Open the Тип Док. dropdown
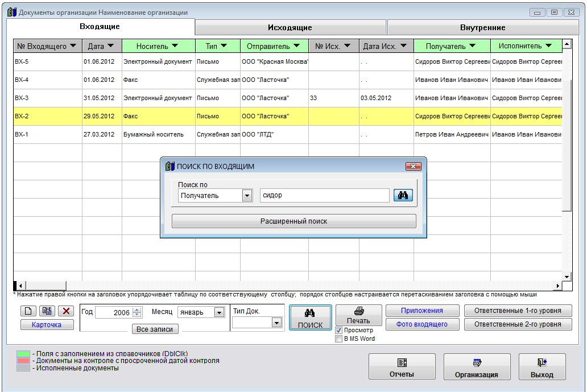This screenshot has width=587, height=392. pos(276,323)
